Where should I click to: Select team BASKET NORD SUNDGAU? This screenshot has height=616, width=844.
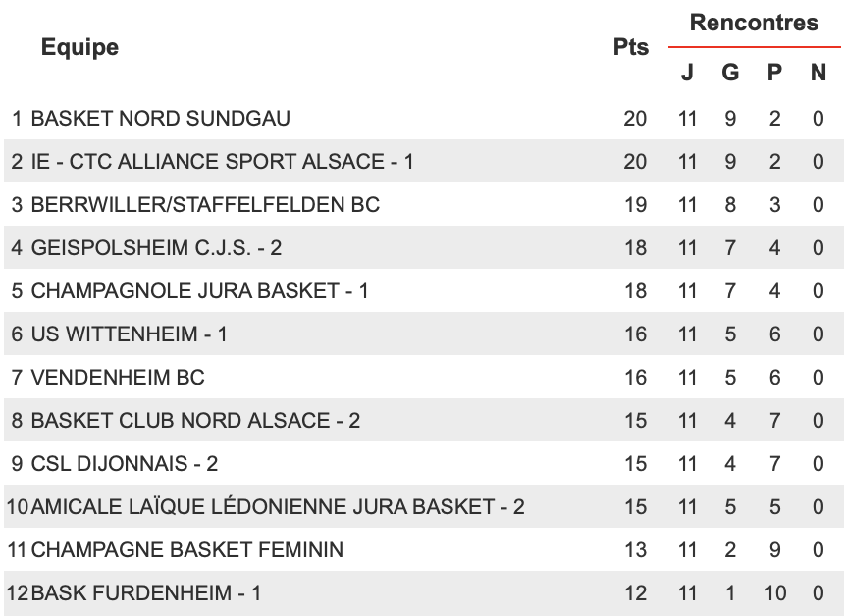pos(160,119)
